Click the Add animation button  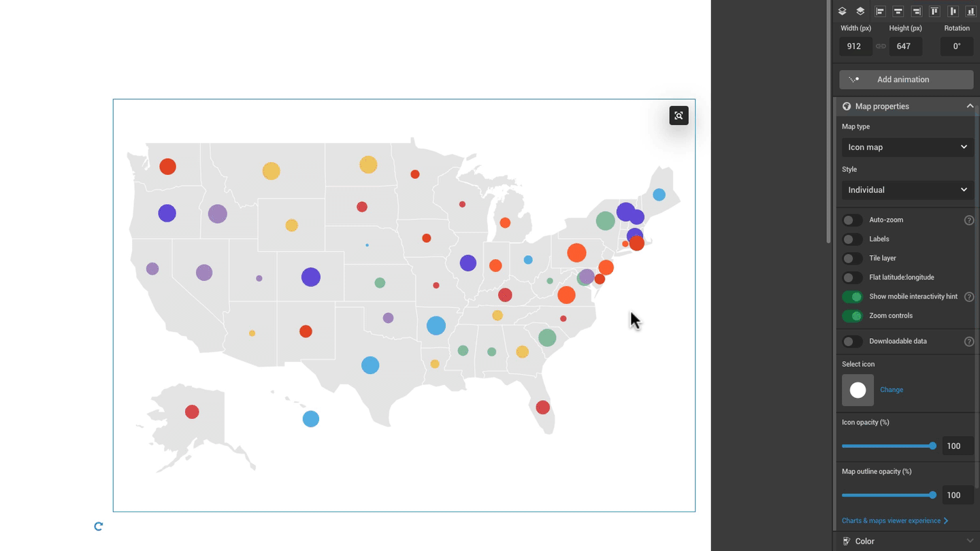click(906, 80)
